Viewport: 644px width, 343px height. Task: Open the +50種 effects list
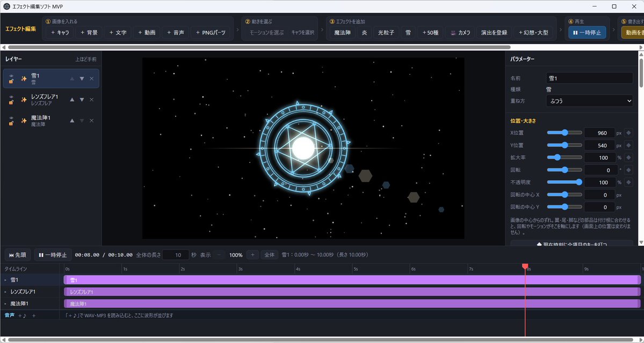(430, 32)
